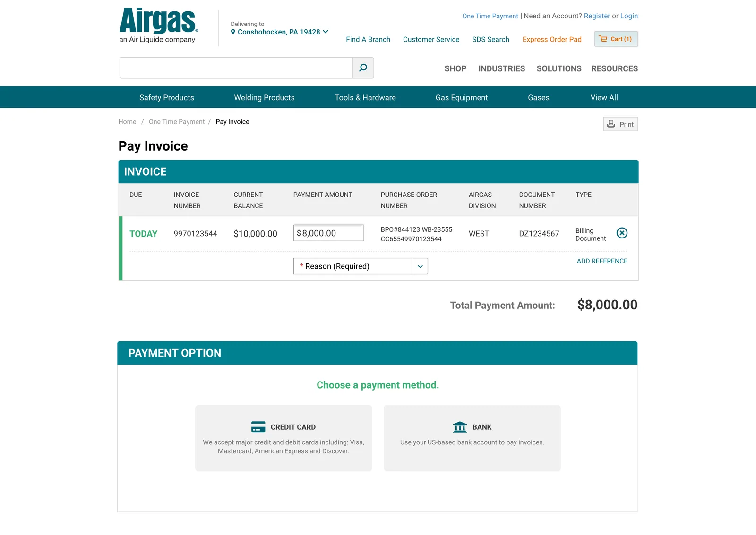Screen dimensions: 756x535
Task: Click Billing Document type cell
Action: click(x=591, y=234)
